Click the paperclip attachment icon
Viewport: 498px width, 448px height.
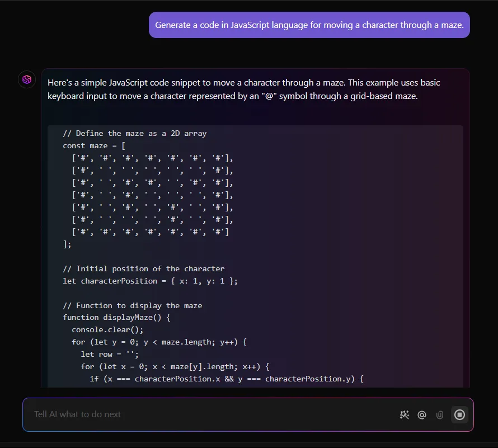pyautogui.click(x=440, y=414)
